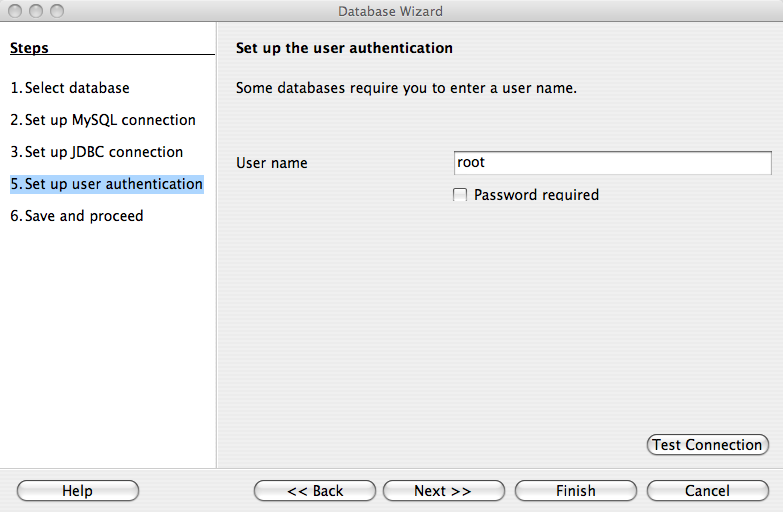Minimize the Database Wizard window

tap(35, 12)
